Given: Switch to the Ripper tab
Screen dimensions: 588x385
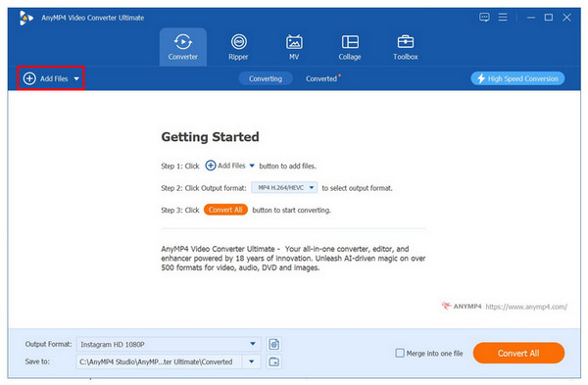Looking at the screenshot, I should 238,47.
